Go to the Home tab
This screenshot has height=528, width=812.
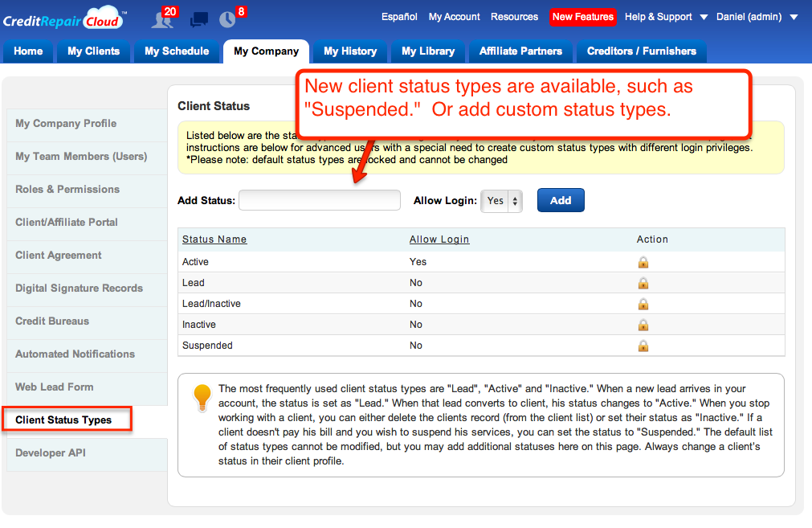(28, 51)
